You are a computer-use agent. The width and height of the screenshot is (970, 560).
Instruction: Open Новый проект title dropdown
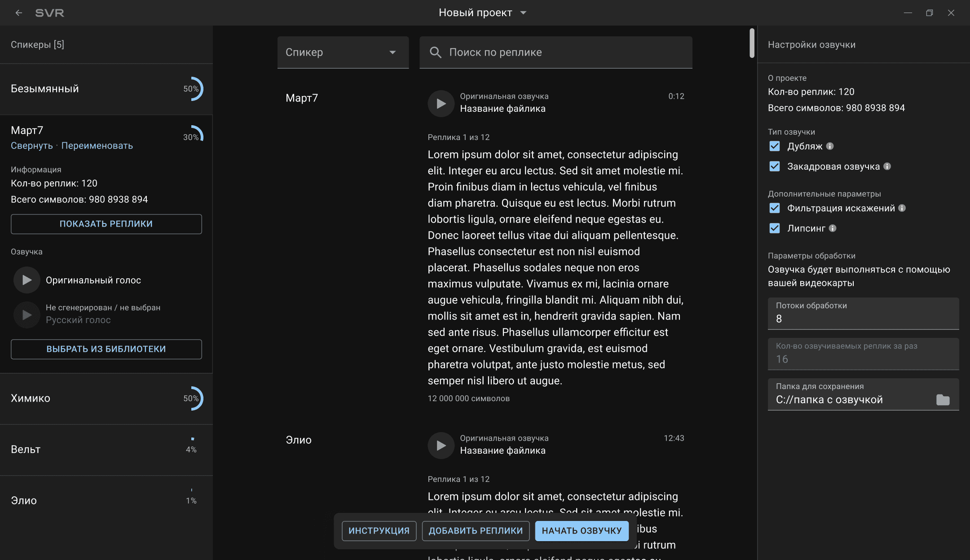click(523, 13)
